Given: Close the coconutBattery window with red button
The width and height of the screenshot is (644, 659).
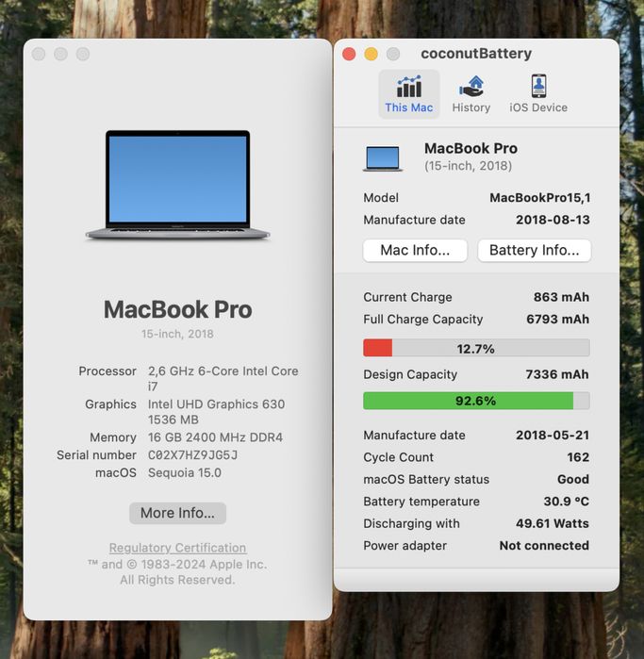Looking at the screenshot, I should (349, 54).
